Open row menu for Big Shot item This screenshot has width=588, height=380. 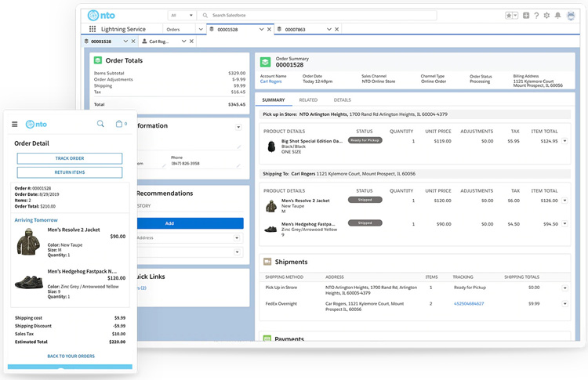[x=564, y=141]
